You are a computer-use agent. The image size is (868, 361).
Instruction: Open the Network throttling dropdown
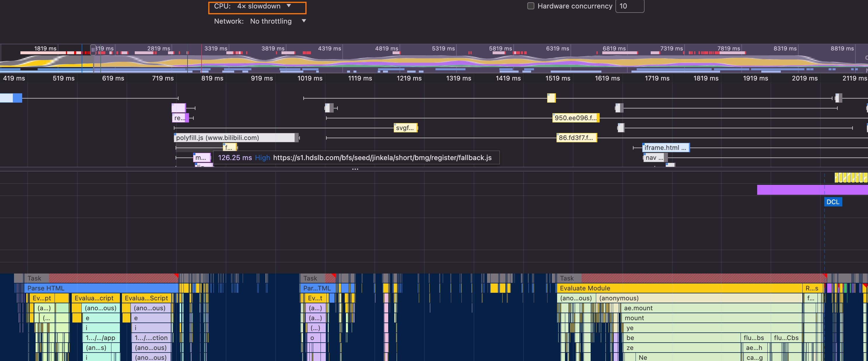pyautogui.click(x=271, y=21)
